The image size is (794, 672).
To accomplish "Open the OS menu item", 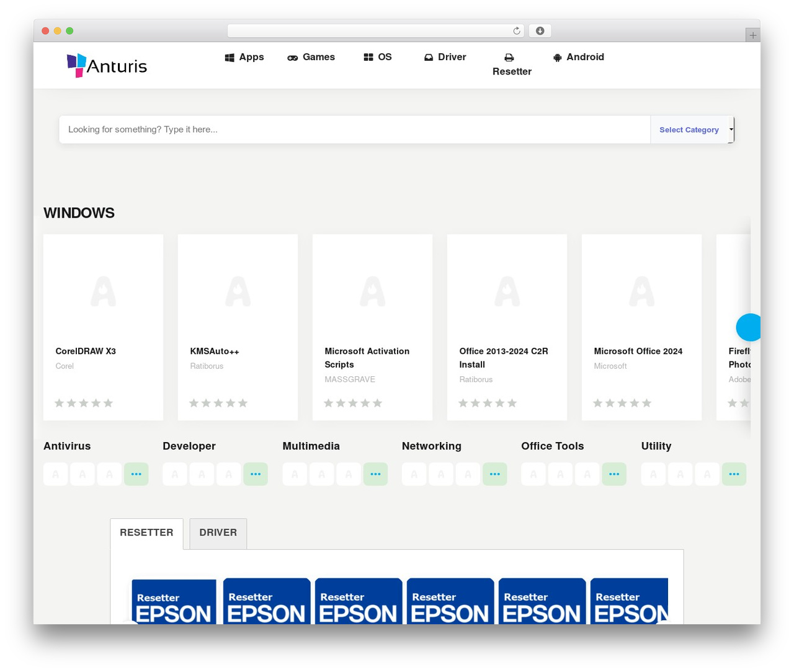I will [x=378, y=57].
